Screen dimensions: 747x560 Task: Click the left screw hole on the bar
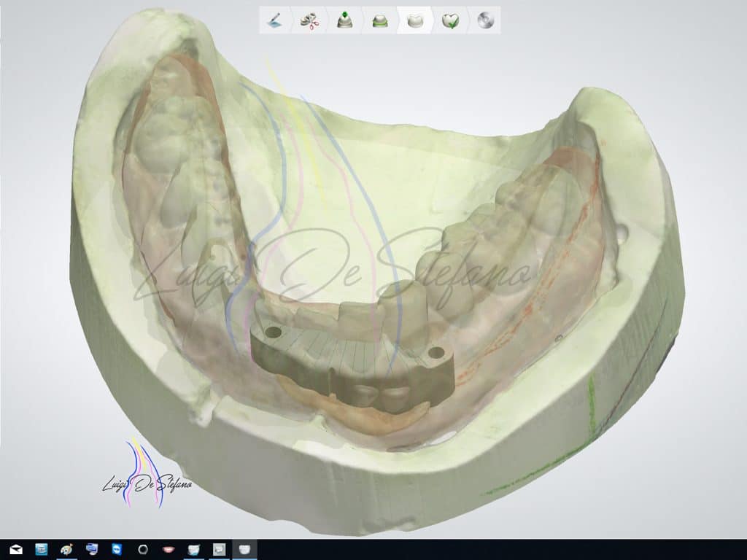(x=274, y=332)
